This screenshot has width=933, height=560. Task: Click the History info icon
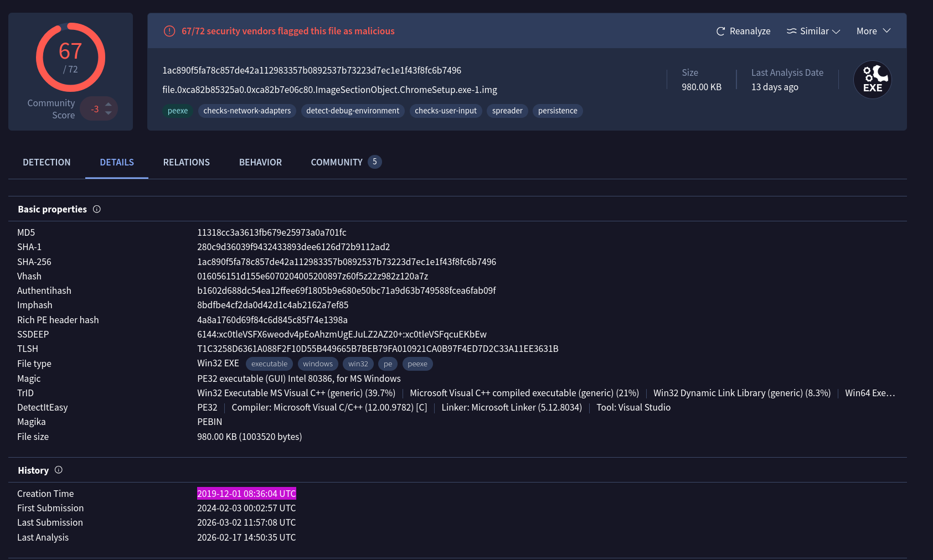59,470
